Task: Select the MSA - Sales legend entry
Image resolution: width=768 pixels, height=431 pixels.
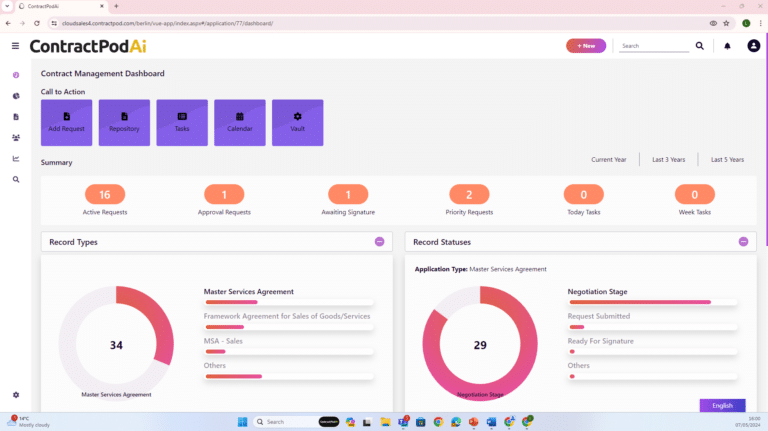Action: click(x=223, y=341)
